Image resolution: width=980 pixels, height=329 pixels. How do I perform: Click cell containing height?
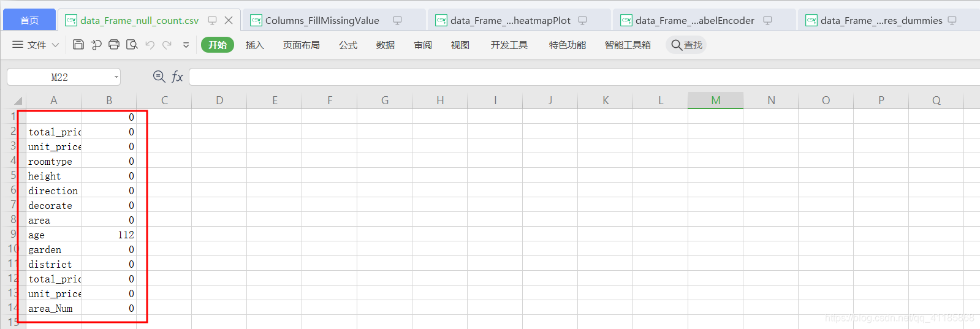click(54, 176)
